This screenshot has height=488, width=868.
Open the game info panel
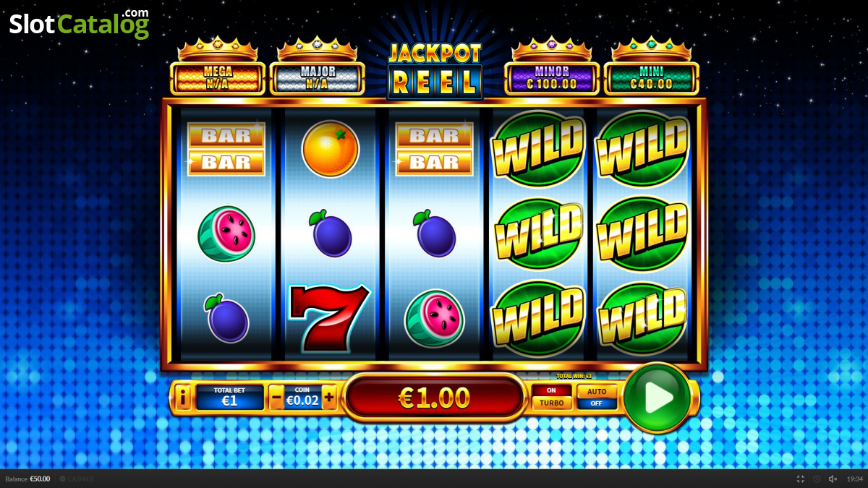(x=183, y=397)
